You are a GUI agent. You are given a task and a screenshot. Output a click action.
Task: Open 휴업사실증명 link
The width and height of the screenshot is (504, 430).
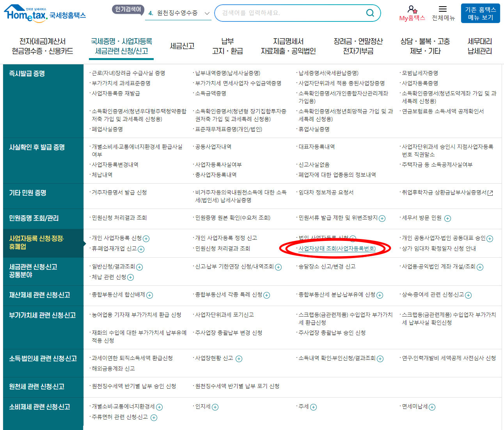pyautogui.click(x=314, y=129)
